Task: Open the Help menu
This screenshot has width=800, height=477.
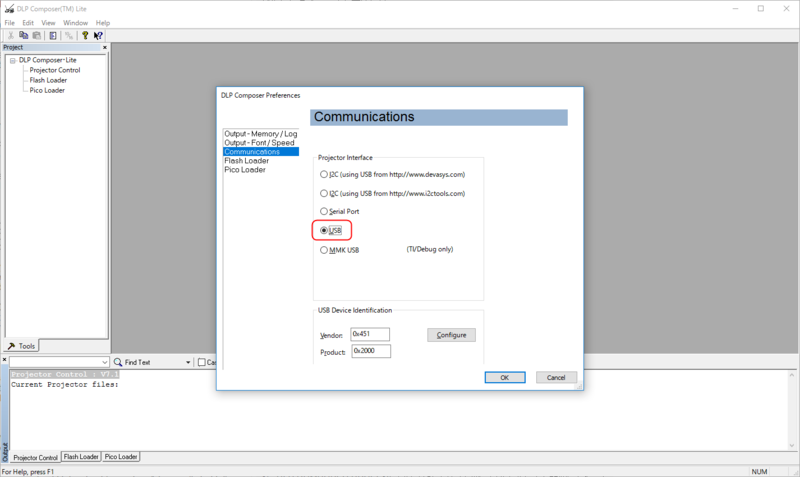Action: coord(103,23)
